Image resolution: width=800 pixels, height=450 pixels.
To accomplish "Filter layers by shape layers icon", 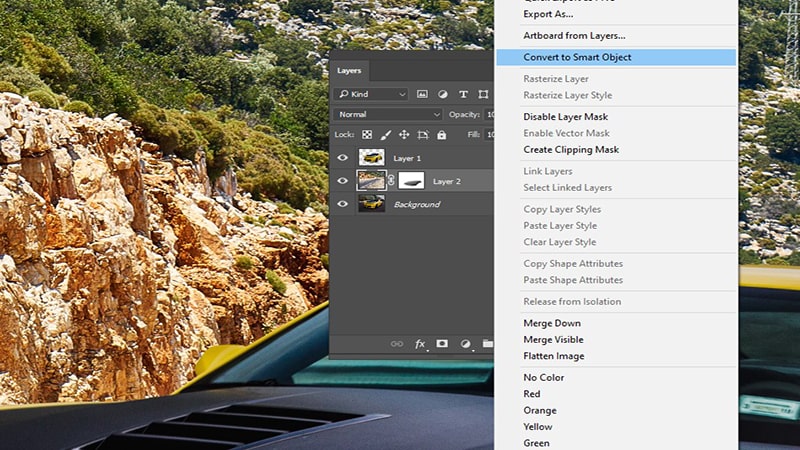I will tap(483, 94).
